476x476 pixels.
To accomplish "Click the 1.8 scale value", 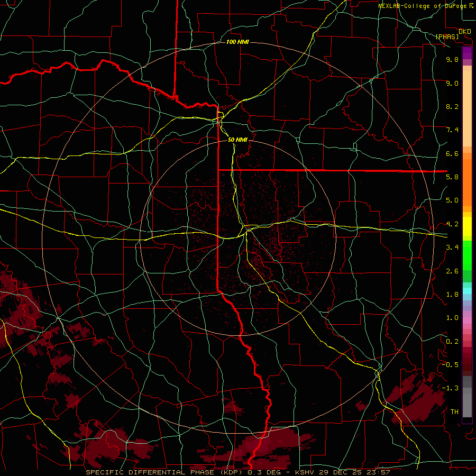I will [x=452, y=295].
